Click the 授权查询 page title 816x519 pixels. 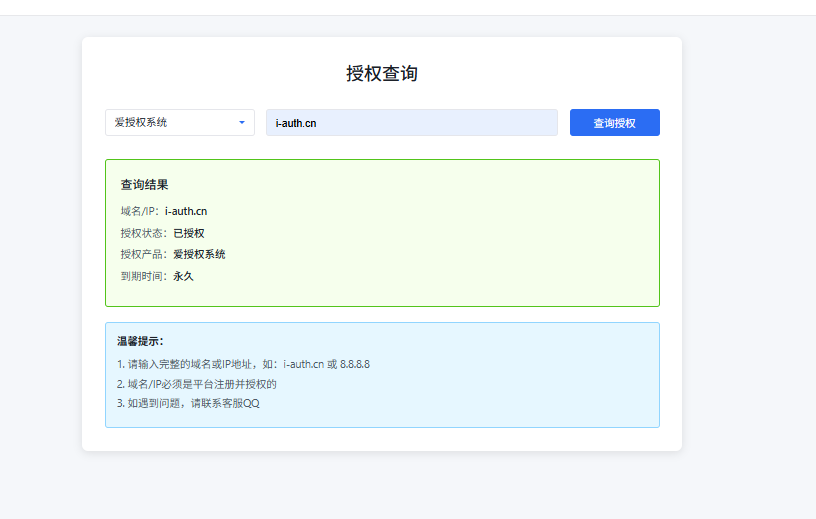coord(381,73)
